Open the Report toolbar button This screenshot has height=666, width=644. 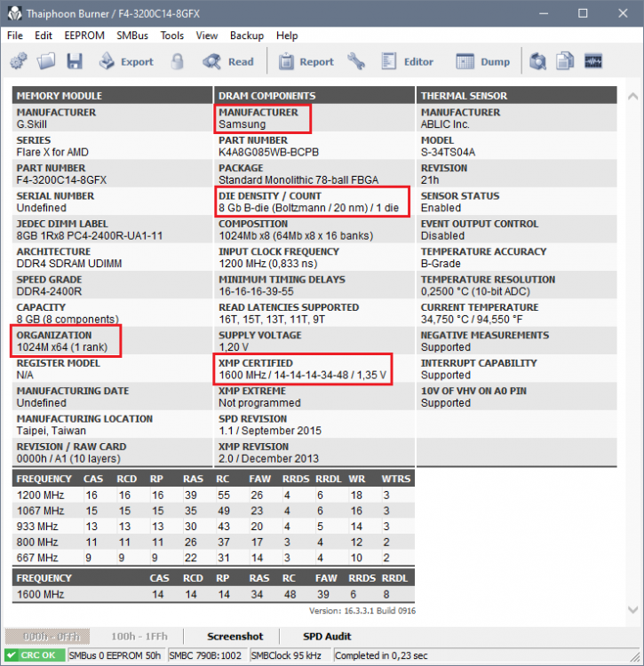point(306,61)
